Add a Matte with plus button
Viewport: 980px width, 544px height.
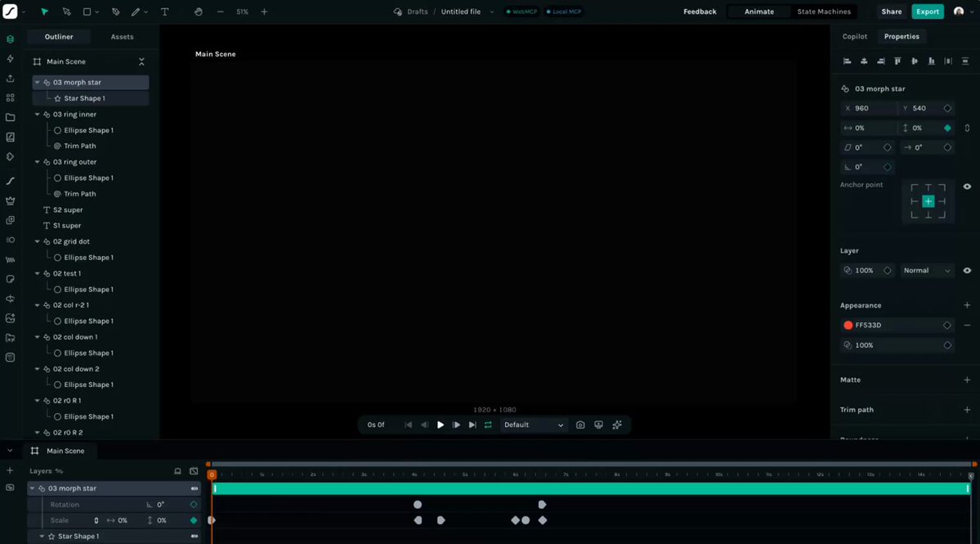[x=967, y=380]
